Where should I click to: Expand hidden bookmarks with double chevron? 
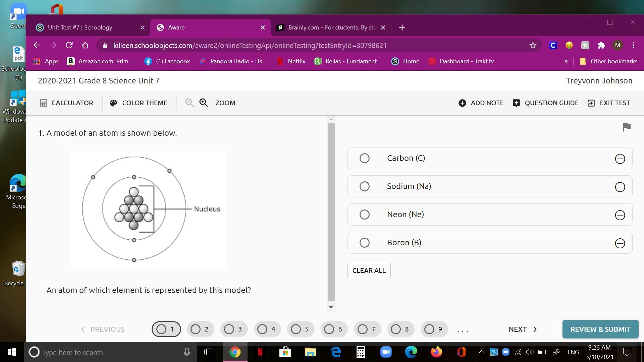coord(566,61)
